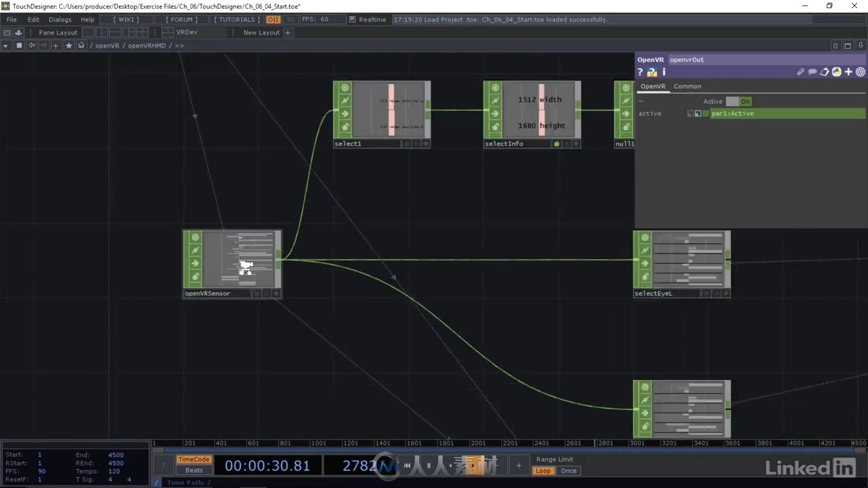The height and width of the screenshot is (488, 868).
Task: Open the File menu
Action: tap(12, 20)
